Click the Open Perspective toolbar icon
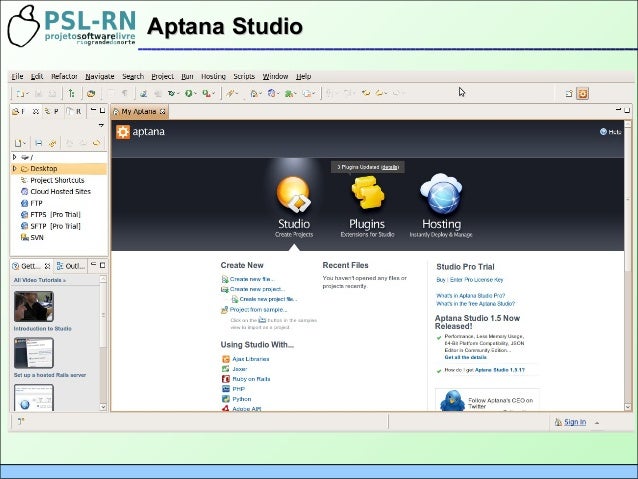The width and height of the screenshot is (638, 479). 567,93
